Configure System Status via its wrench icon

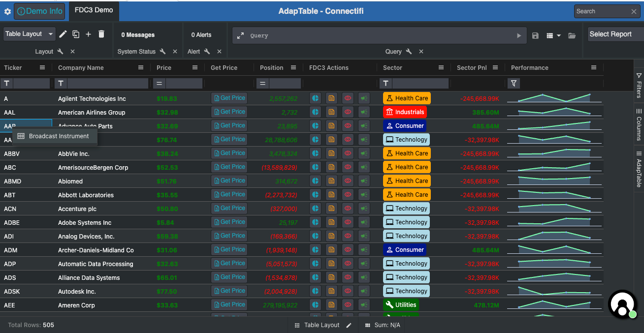tap(162, 52)
